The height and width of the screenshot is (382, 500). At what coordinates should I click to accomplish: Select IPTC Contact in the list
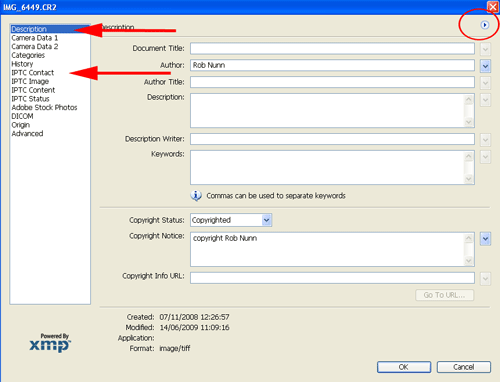point(33,72)
